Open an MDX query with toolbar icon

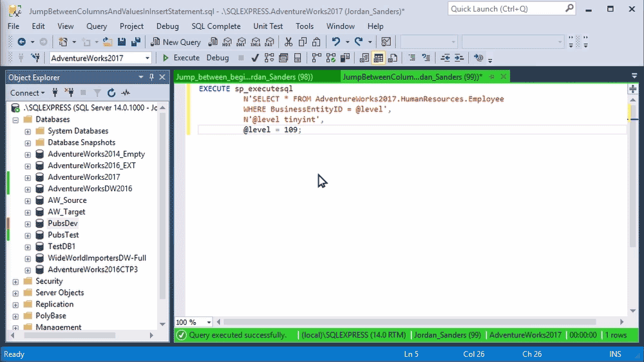click(x=227, y=42)
